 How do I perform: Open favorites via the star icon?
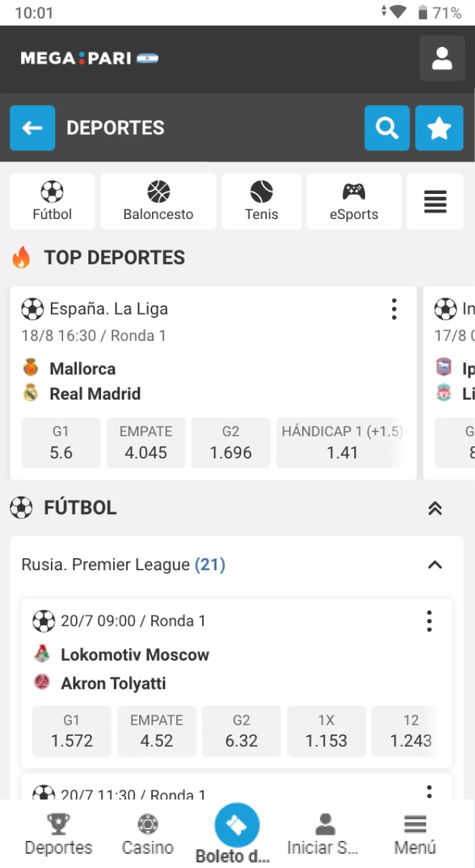coord(439,127)
